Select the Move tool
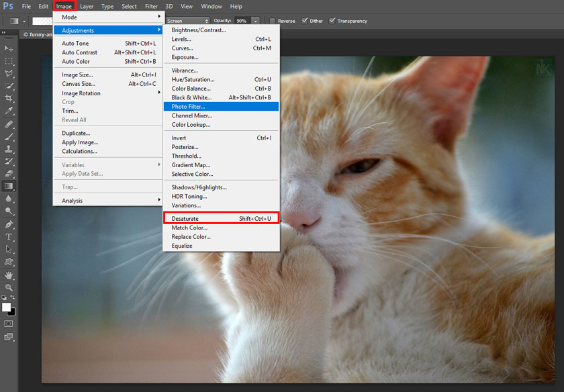The width and height of the screenshot is (564, 392). click(x=9, y=48)
